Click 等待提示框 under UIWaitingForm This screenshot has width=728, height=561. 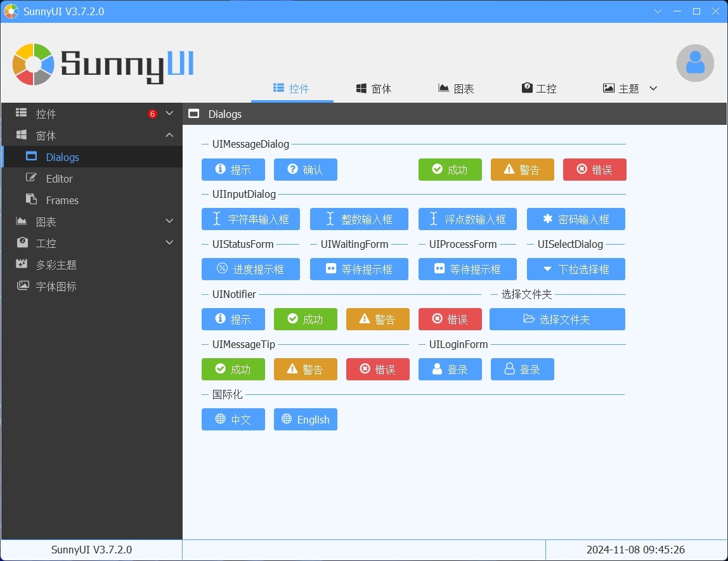pyautogui.click(x=360, y=269)
